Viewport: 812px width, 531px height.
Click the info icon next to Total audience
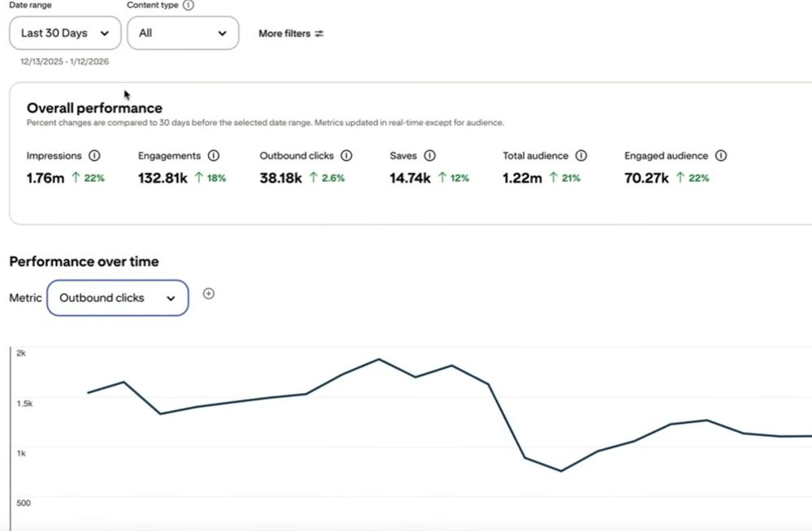[581, 155]
